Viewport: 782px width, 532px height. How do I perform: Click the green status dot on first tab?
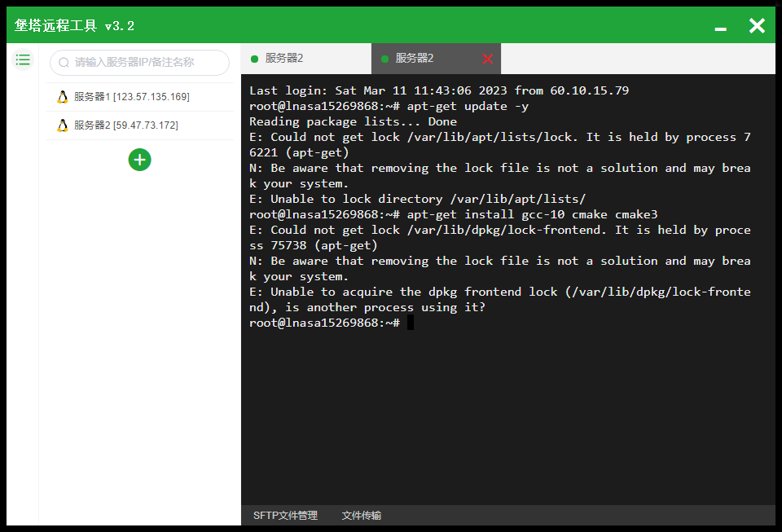tap(254, 59)
